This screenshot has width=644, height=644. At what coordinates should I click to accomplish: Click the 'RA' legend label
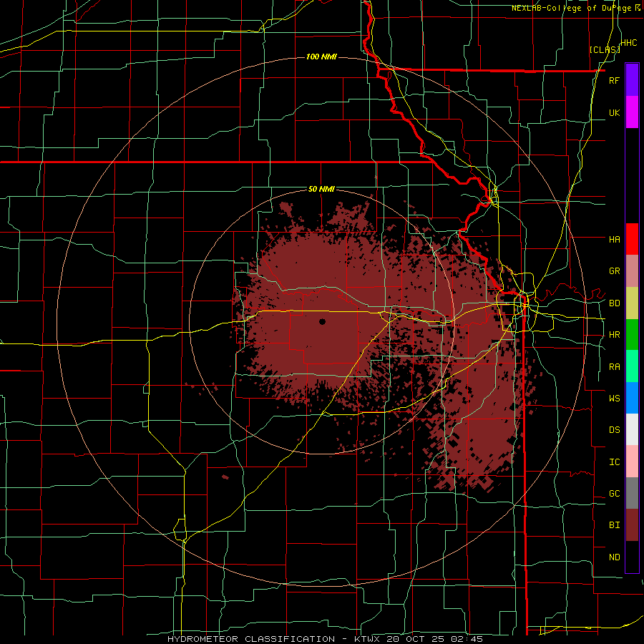[x=614, y=367]
